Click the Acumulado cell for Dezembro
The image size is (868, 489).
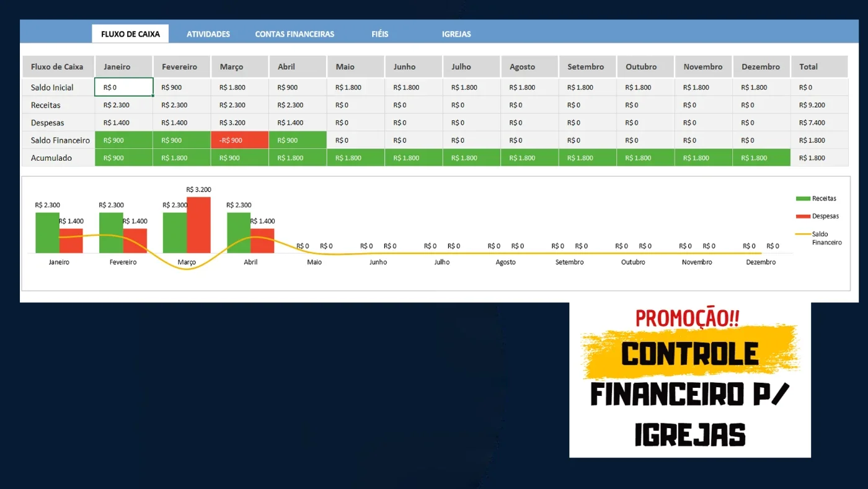coord(761,158)
